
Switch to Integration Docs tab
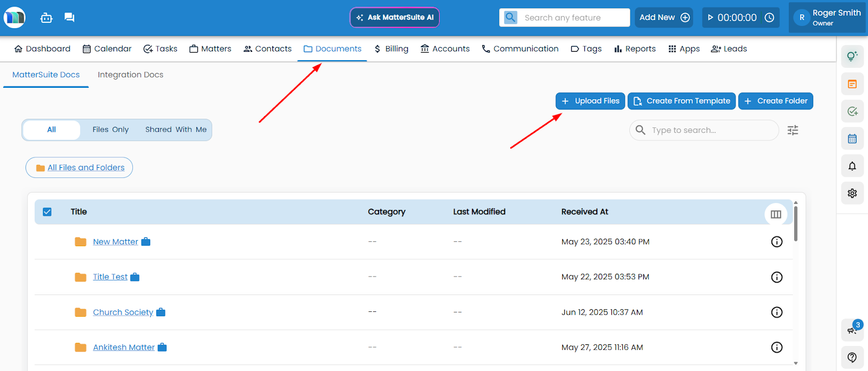point(130,75)
